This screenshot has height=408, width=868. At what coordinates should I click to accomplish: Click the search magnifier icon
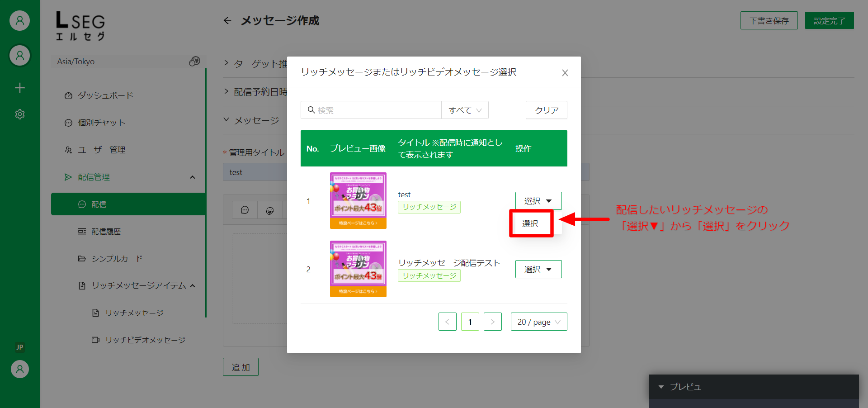[x=311, y=110]
